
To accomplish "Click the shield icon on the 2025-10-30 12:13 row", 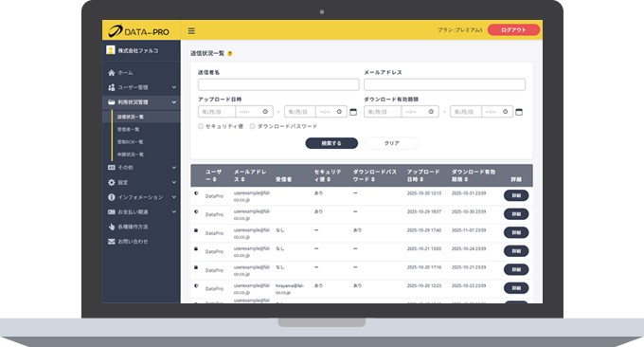I will pos(196,193).
